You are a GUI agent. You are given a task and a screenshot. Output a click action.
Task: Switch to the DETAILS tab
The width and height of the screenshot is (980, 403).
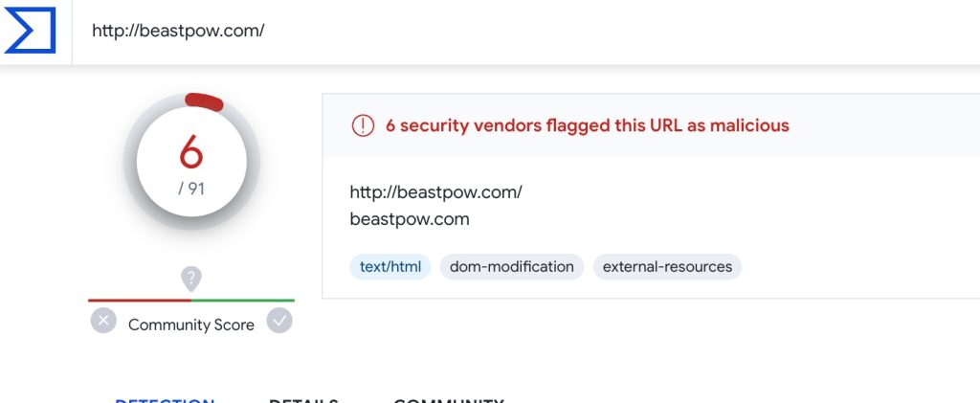tap(303, 400)
